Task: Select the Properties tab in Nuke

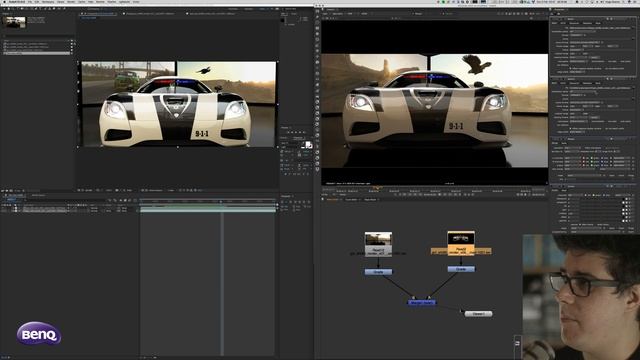Action: [559, 9]
